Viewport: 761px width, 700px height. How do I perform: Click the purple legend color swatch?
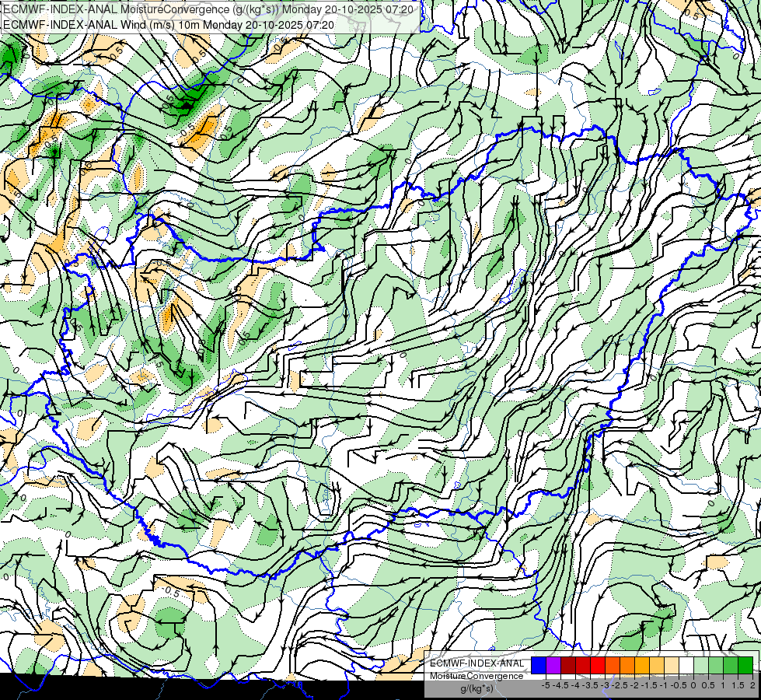click(x=553, y=666)
